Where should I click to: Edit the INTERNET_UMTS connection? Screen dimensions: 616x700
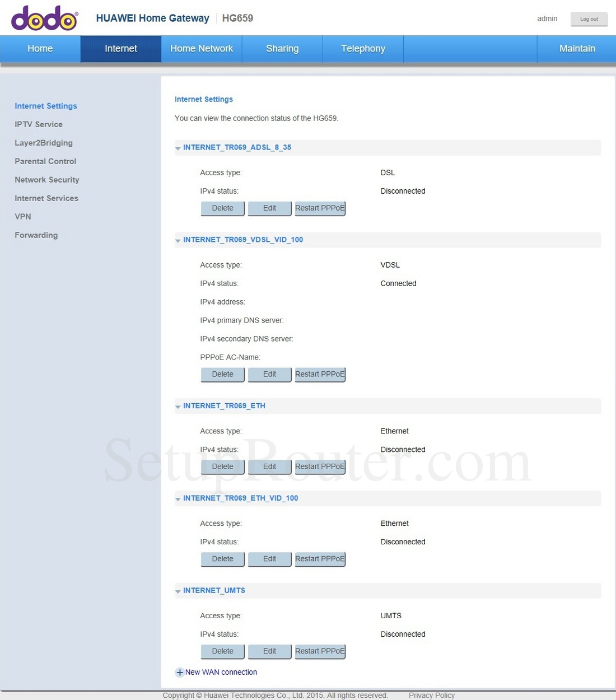pyautogui.click(x=269, y=651)
